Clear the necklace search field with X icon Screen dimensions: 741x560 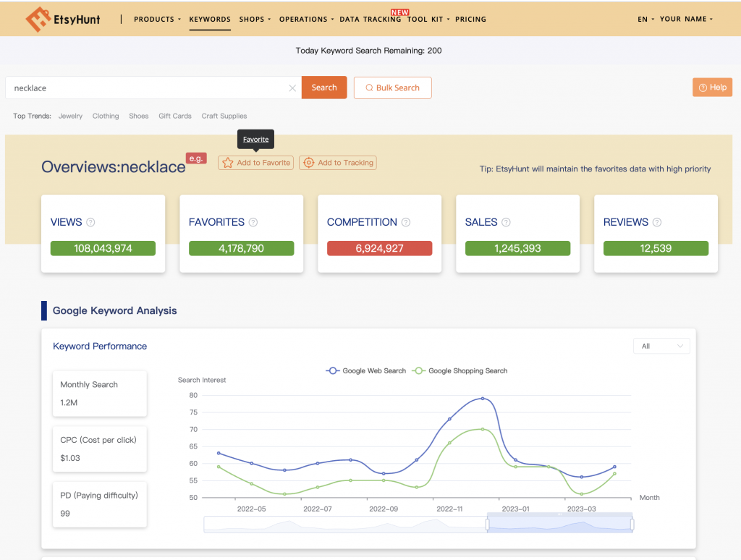click(292, 88)
